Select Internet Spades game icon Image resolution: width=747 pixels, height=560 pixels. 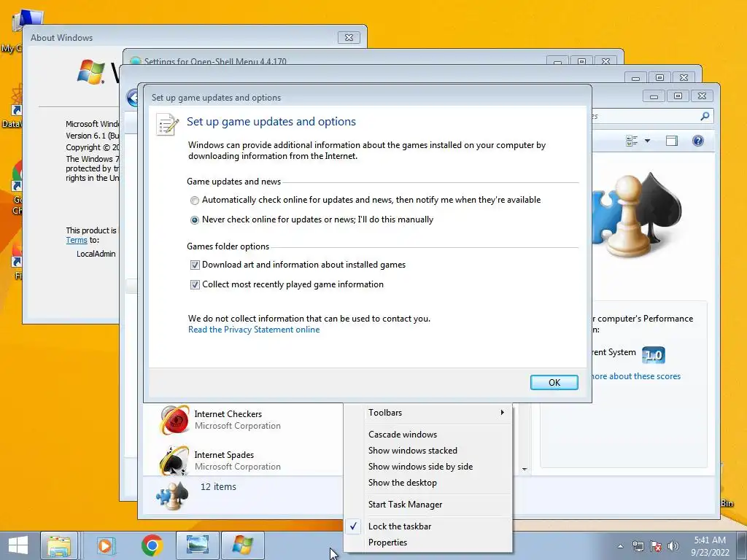(x=174, y=461)
